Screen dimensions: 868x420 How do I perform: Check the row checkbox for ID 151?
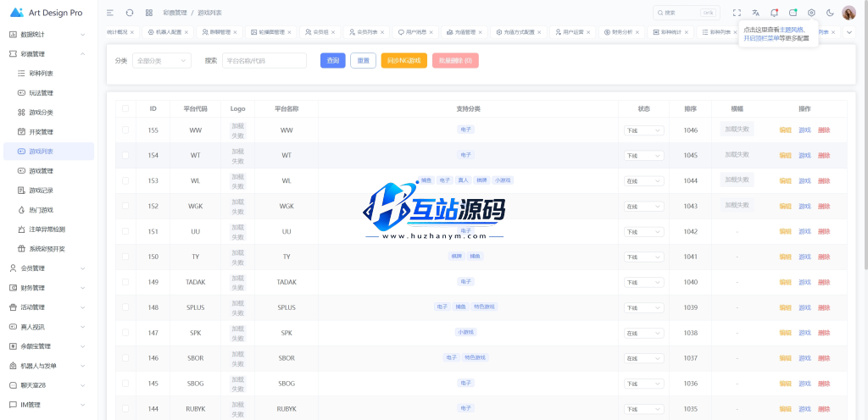[x=125, y=231]
